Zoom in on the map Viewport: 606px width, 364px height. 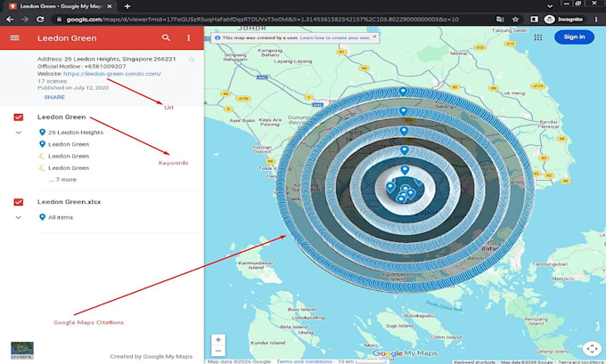tap(218, 339)
